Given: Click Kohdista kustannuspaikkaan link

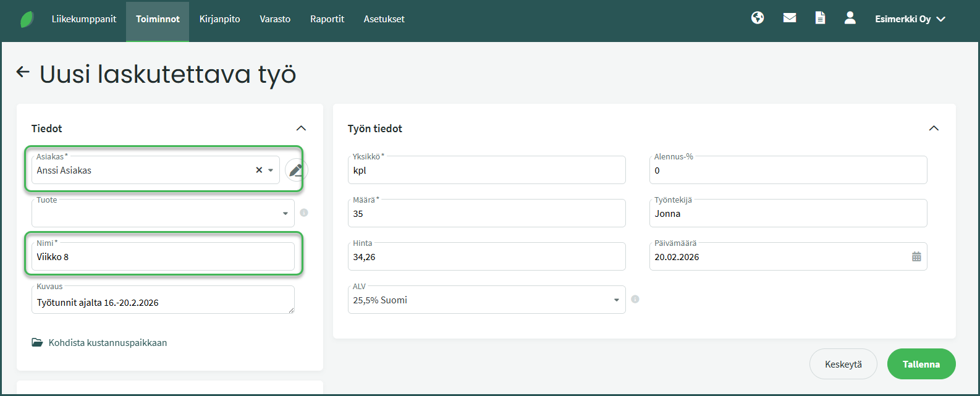Looking at the screenshot, I should click(107, 343).
